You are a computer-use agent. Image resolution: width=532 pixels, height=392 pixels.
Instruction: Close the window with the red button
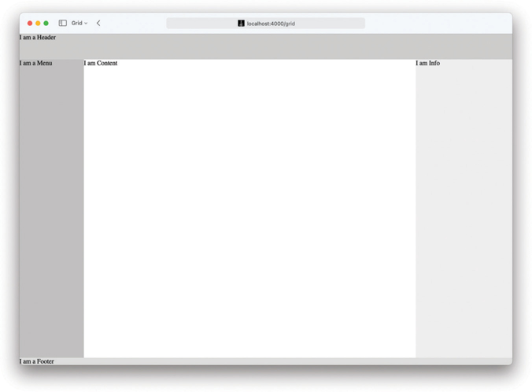(x=30, y=24)
